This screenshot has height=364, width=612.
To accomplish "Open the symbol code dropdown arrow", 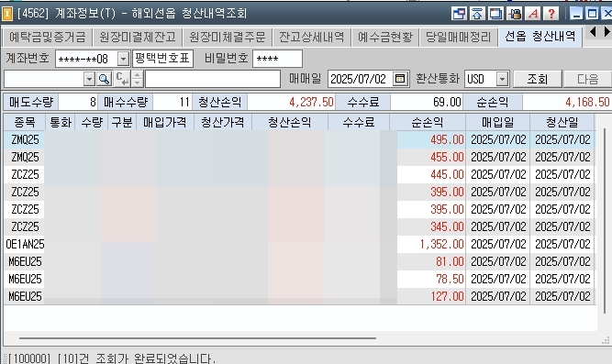I will [89, 79].
